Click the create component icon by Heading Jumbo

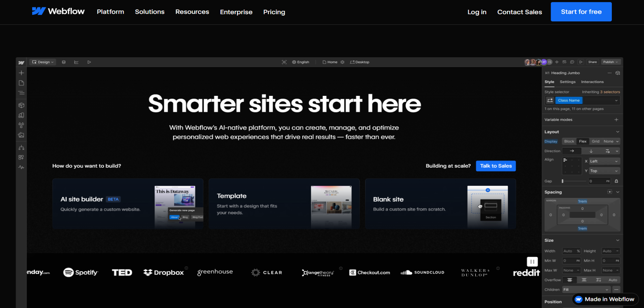tap(618, 73)
